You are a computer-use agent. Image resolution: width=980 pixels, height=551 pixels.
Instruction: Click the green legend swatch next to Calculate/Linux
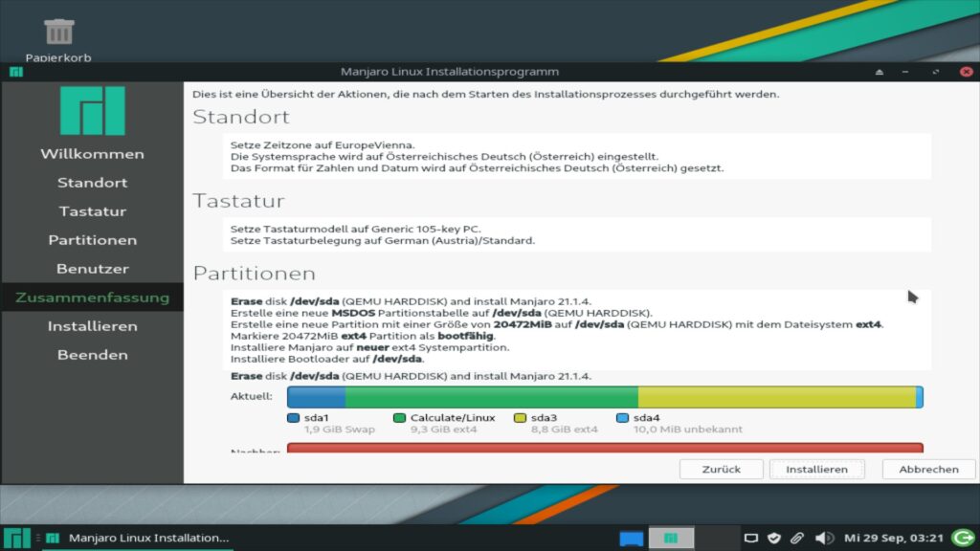[399, 418]
